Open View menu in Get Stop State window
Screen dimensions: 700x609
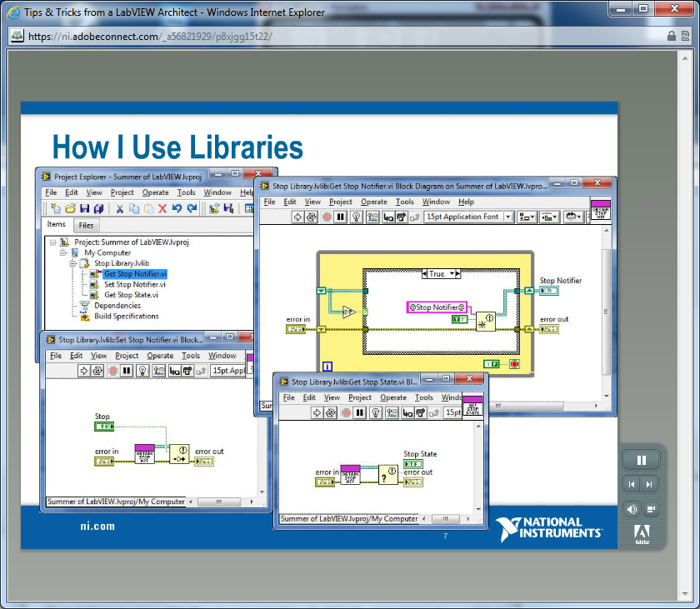[332, 397]
